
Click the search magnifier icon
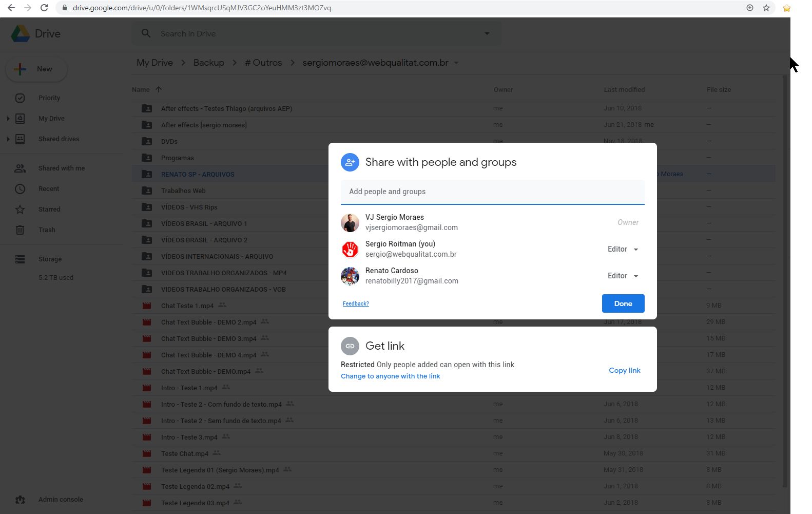[x=146, y=33]
